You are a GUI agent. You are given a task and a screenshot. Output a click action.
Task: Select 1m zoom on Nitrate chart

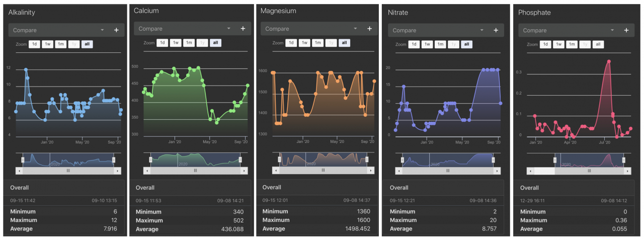(440, 44)
